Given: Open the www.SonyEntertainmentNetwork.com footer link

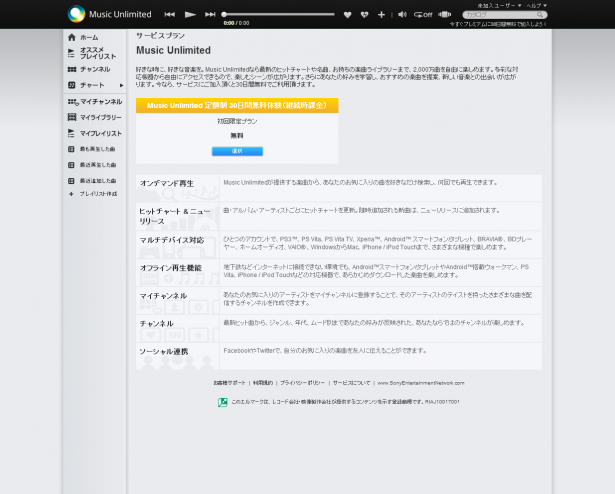Looking at the screenshot, I should tap(421, 383).
